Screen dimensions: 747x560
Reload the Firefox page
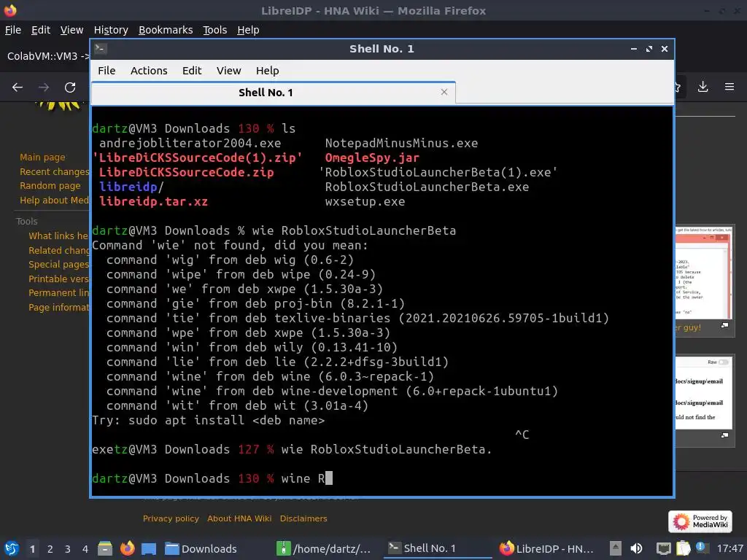(x=70, y=87)
